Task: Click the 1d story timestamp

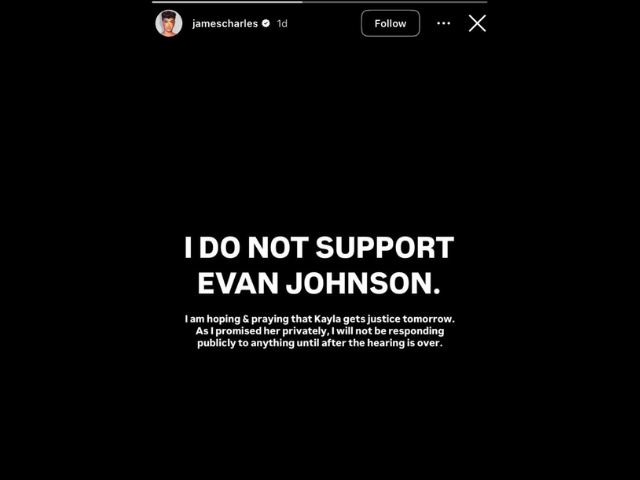Action: pyautogui.click(x=282, y=24)
